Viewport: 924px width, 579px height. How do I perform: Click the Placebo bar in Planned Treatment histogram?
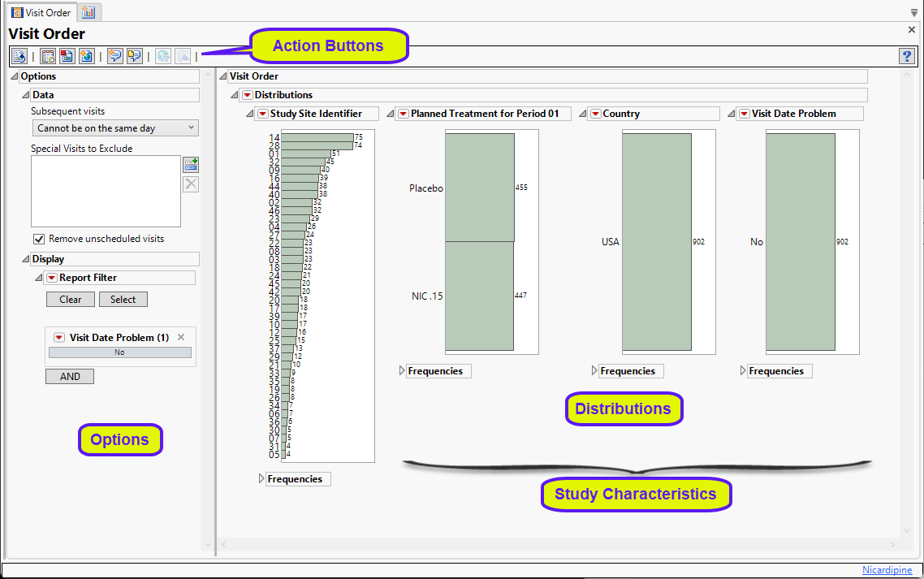pos(479,188)
